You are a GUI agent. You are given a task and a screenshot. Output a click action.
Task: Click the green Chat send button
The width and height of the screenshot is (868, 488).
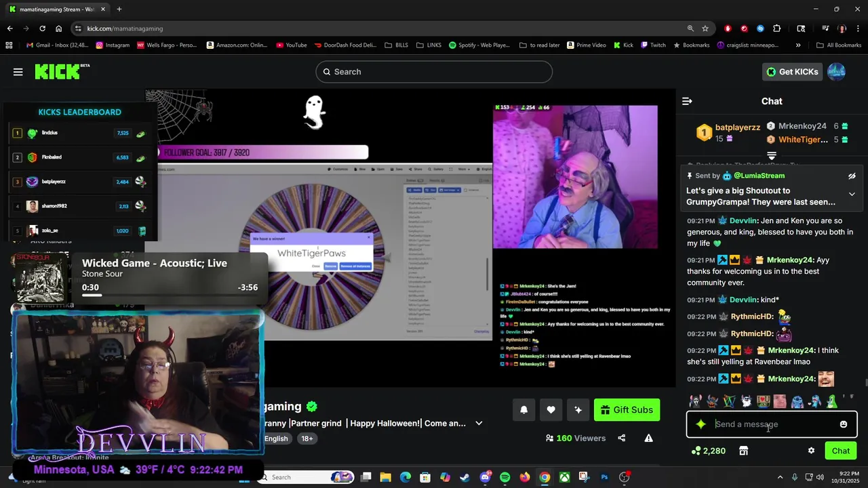coord(841,451)
